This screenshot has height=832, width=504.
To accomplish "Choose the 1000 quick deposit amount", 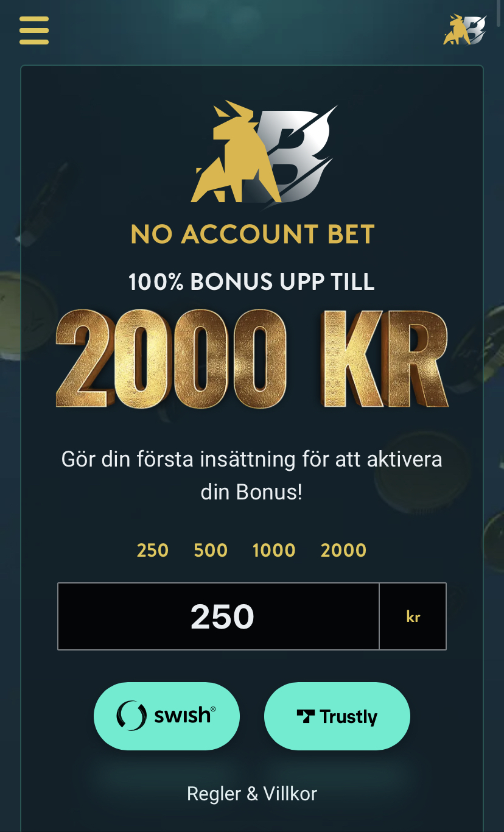I will pos(274,550).
